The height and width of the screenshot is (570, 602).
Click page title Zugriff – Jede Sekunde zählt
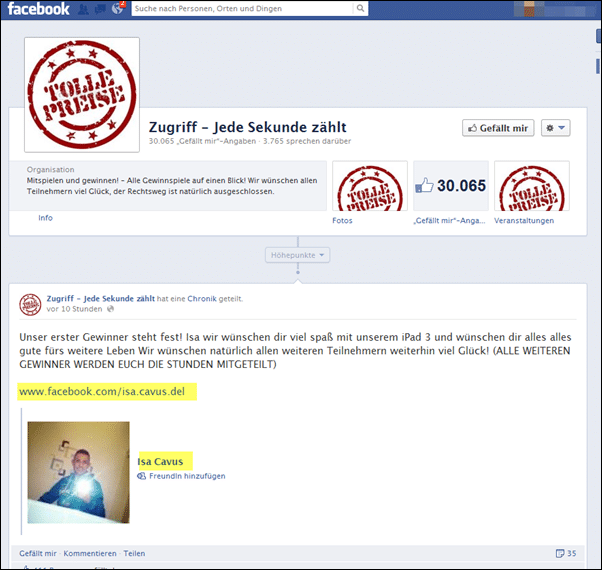click(x=248, y=127)
